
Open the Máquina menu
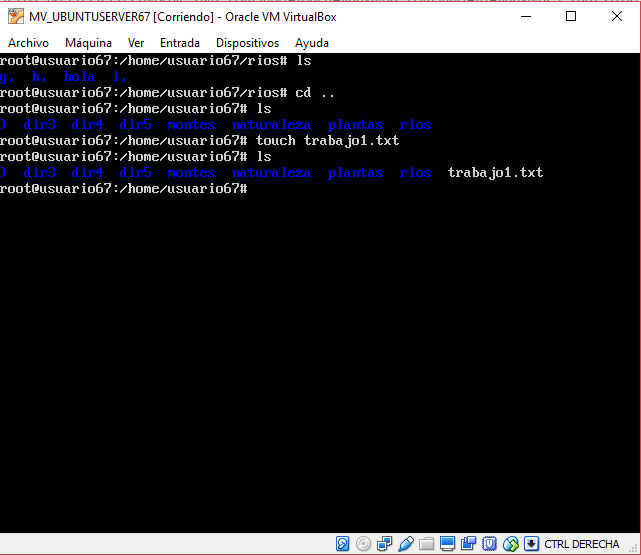tap(88, 43)
